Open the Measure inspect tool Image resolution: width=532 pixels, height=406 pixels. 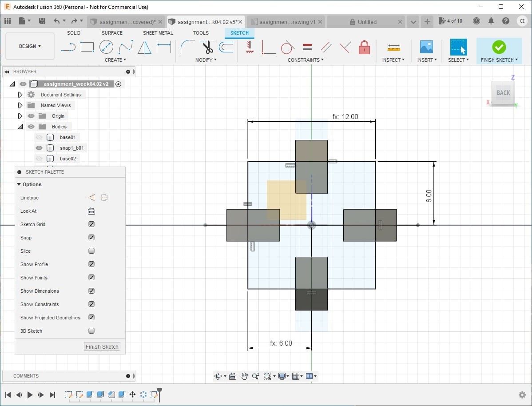(393, 47)
